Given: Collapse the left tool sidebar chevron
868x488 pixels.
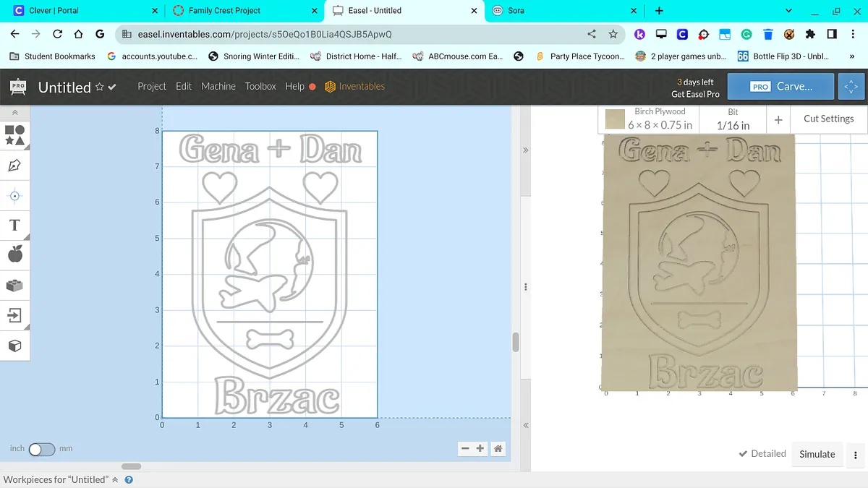Looking at the screenshot, I should coord(14,113).
